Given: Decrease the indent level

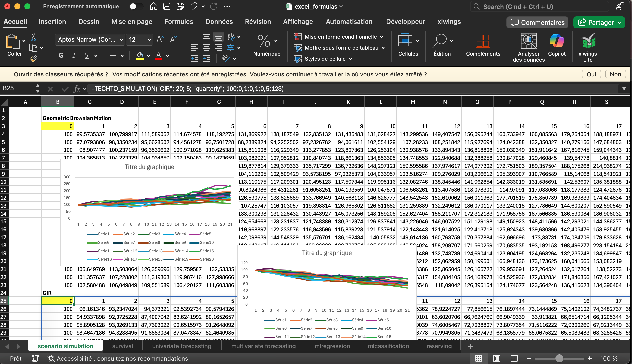Looking at the screenshot, I should pyautogui.click(x=195, y=58).
